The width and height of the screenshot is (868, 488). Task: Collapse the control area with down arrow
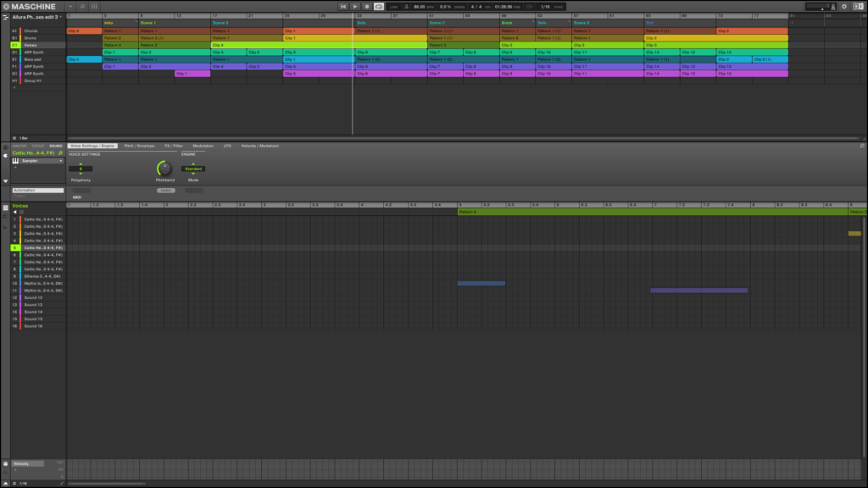point(6,181)
